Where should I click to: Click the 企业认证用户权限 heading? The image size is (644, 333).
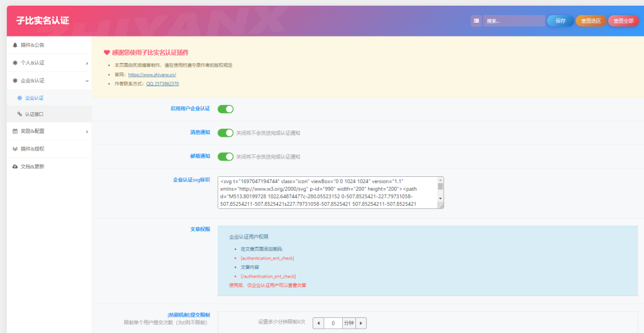pyautogui.click(x=249, y=237)
